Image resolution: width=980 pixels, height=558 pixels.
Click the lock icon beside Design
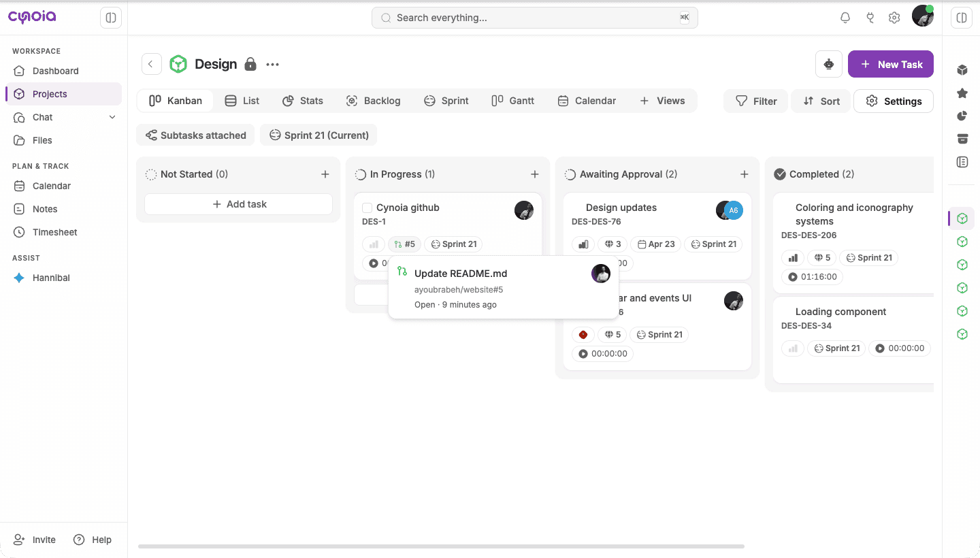[x=250, y=64]
